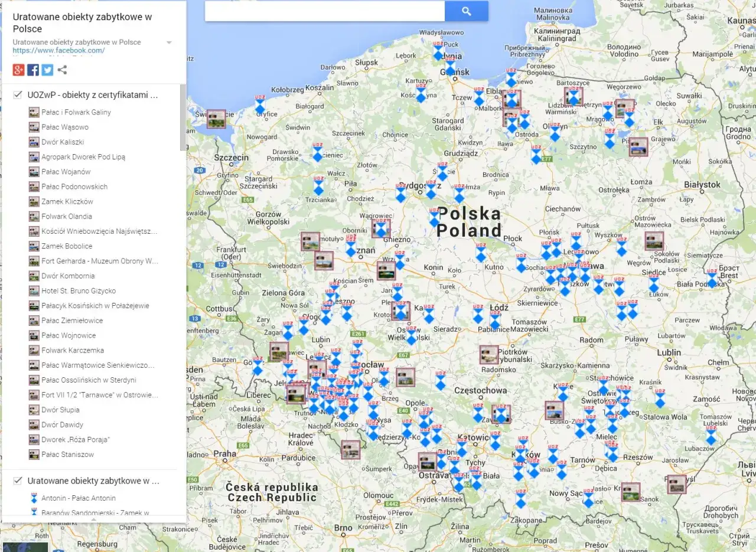Share the map via the Facebook icon

(x=33, y=70)
